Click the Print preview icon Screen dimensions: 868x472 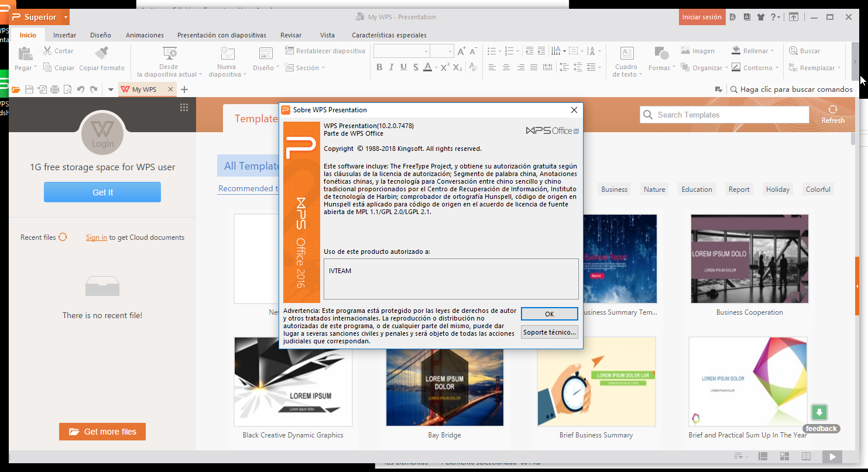pyautogui.click(x=67, y=89)
